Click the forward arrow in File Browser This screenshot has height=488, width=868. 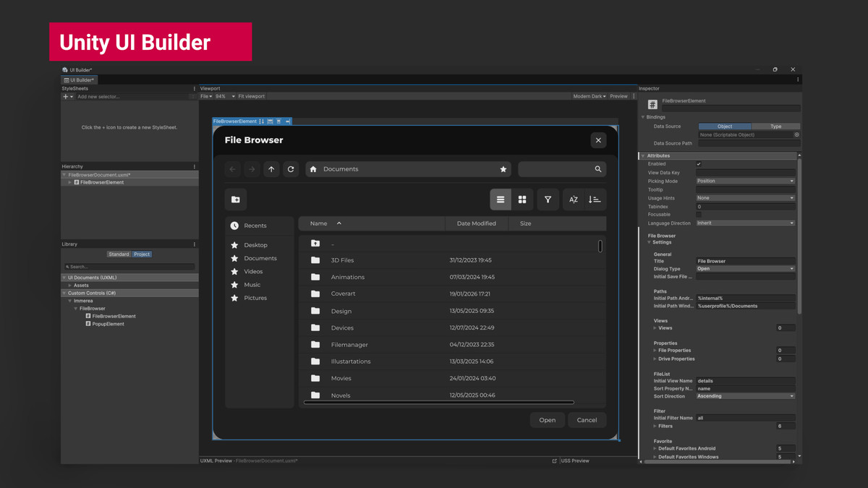(252, 169)
